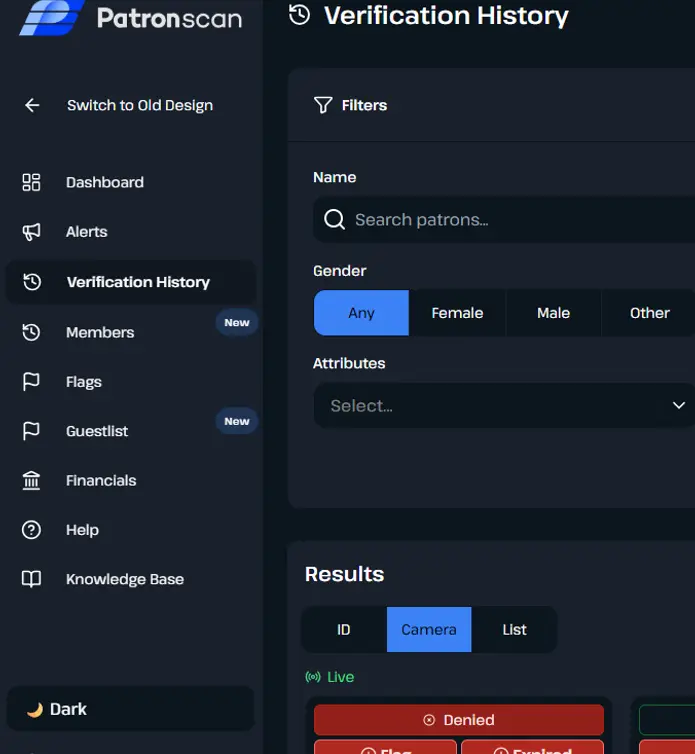Viewport: 695px width, 754px height.
Task: Click the Flags flag icon
Action: [x=31, y=382]
